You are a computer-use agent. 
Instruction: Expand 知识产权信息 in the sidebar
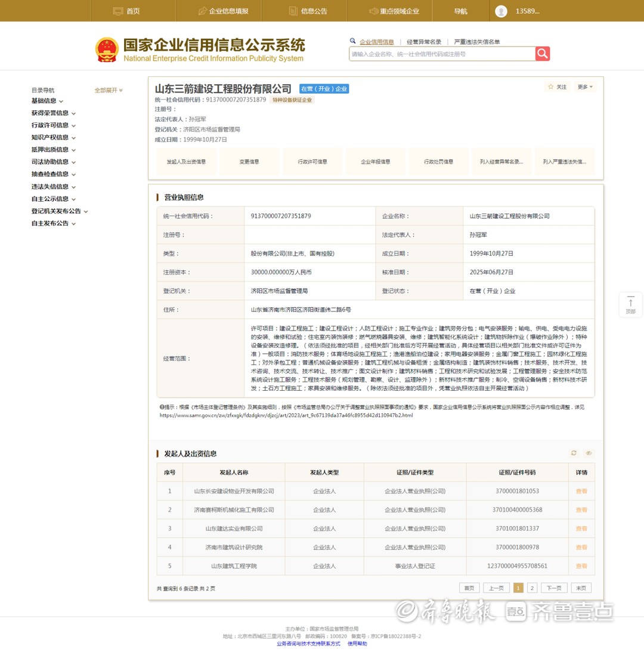point(54,137)
